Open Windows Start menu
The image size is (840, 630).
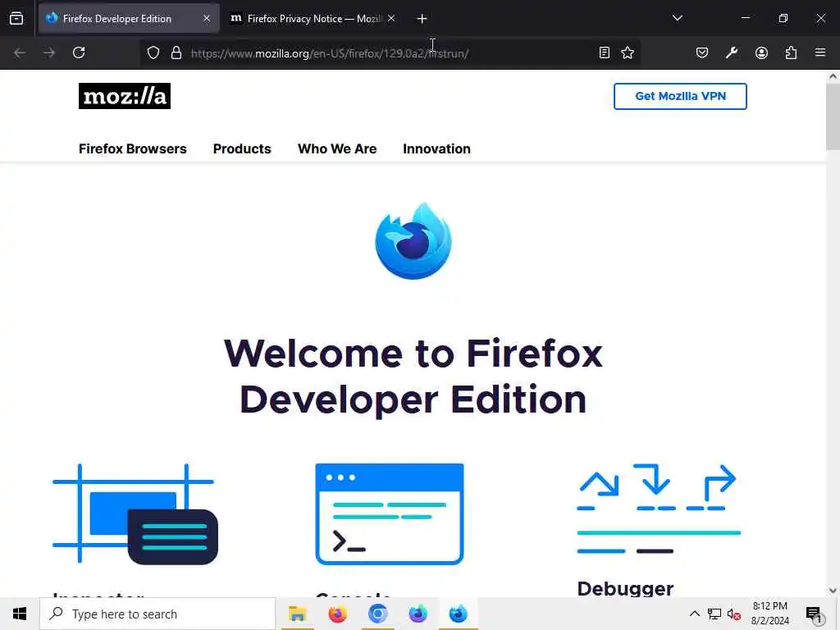pos(20,614)
